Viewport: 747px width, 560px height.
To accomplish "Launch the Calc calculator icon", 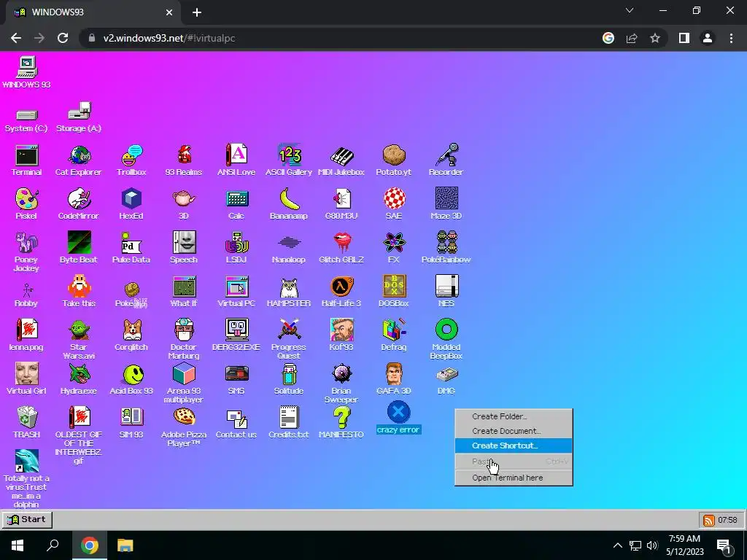I will coord(236,204).
